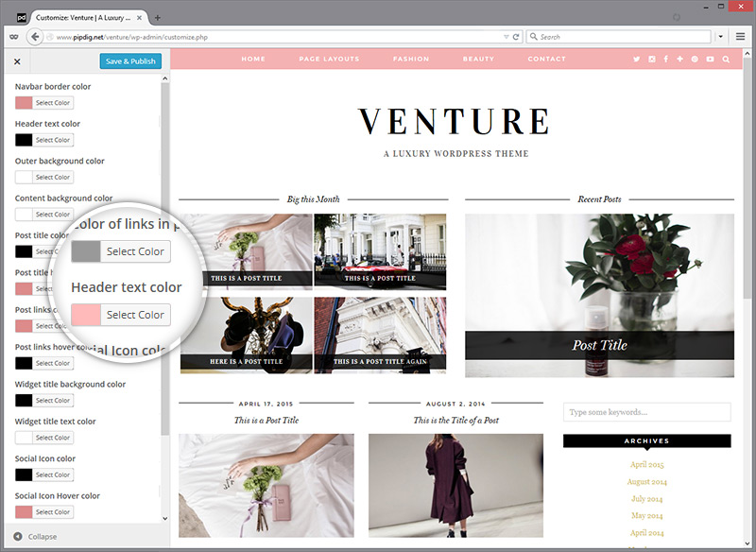756x552 pixels.
Task: Open the Twitter social icon in navbar
Action: point(636,59)
